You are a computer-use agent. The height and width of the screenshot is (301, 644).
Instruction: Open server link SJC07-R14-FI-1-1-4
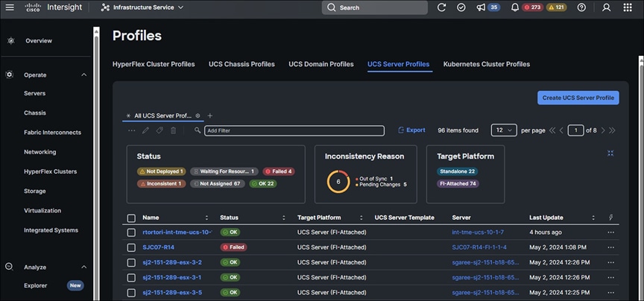pyautogui.click(x=479, y=247)
